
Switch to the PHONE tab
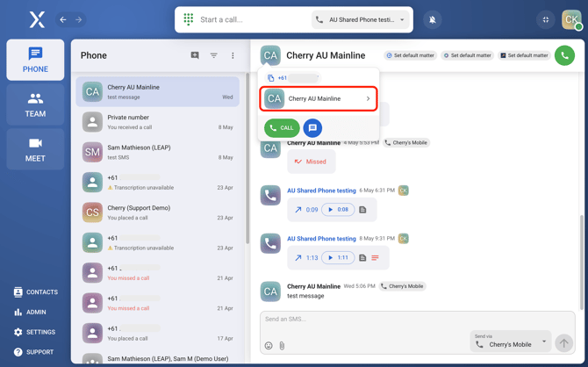point(35,60)
